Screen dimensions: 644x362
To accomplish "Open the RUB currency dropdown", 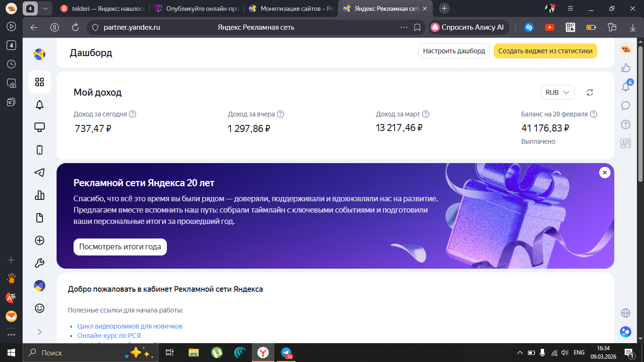I will 558,92.
